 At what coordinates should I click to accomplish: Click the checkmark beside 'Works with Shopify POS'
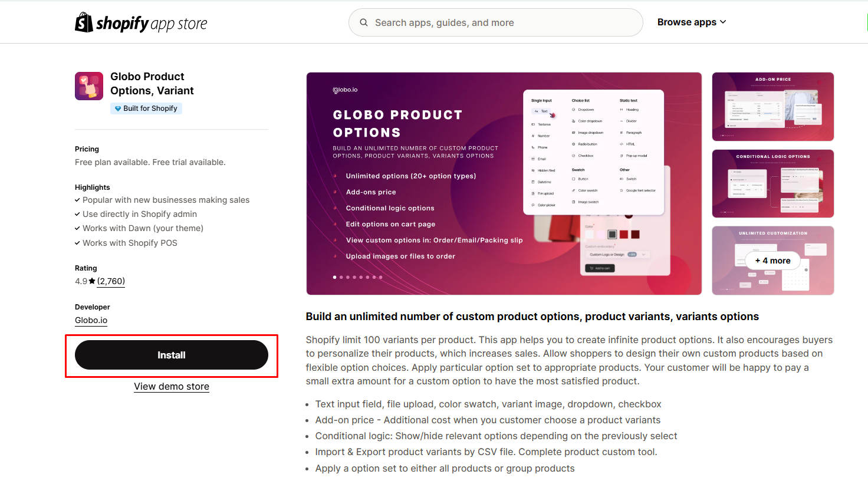click(77, 242)
